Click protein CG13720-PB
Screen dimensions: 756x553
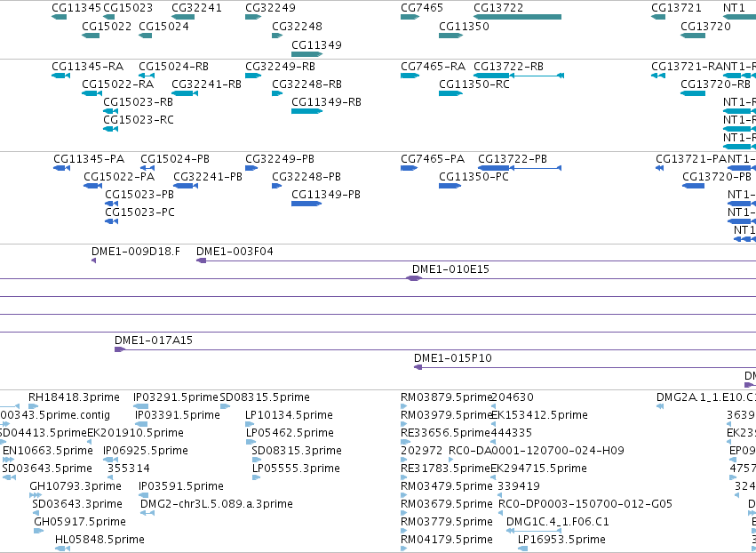[x=716, y=177]
